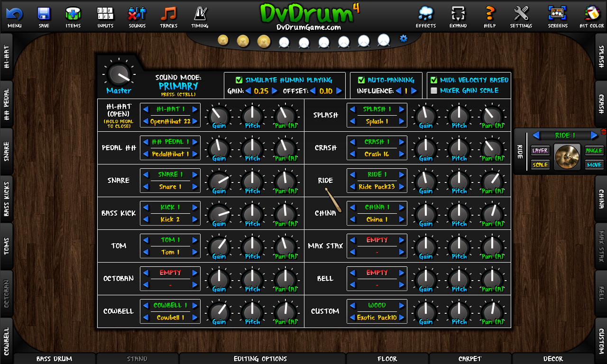Click the Layer button in the Ride panel

pos(540,151)
